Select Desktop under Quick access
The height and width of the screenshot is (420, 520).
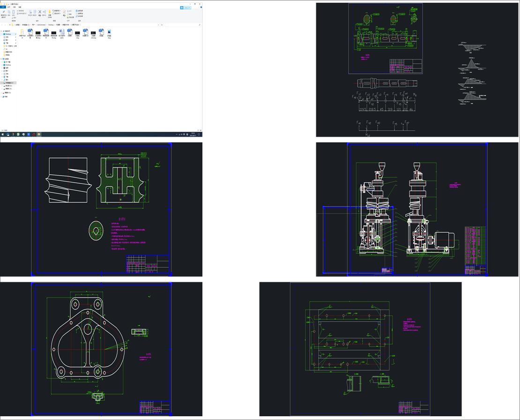click(x=8, y=34)
